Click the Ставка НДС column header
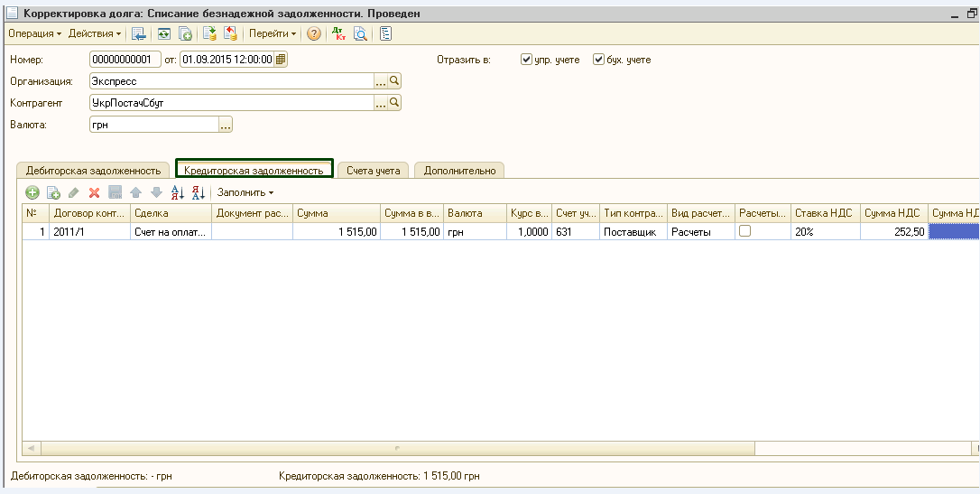 (826, 213)
